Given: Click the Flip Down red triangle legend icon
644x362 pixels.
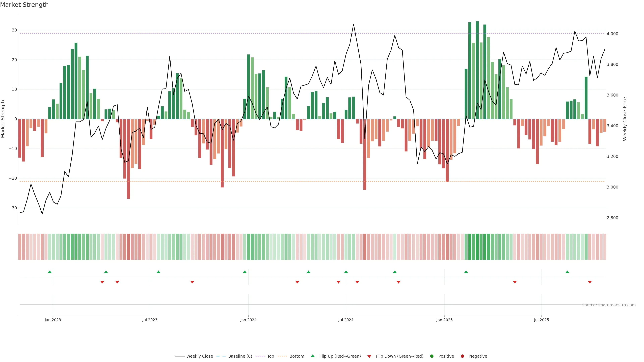Looking at the screenshot, I should pos(369,356).
